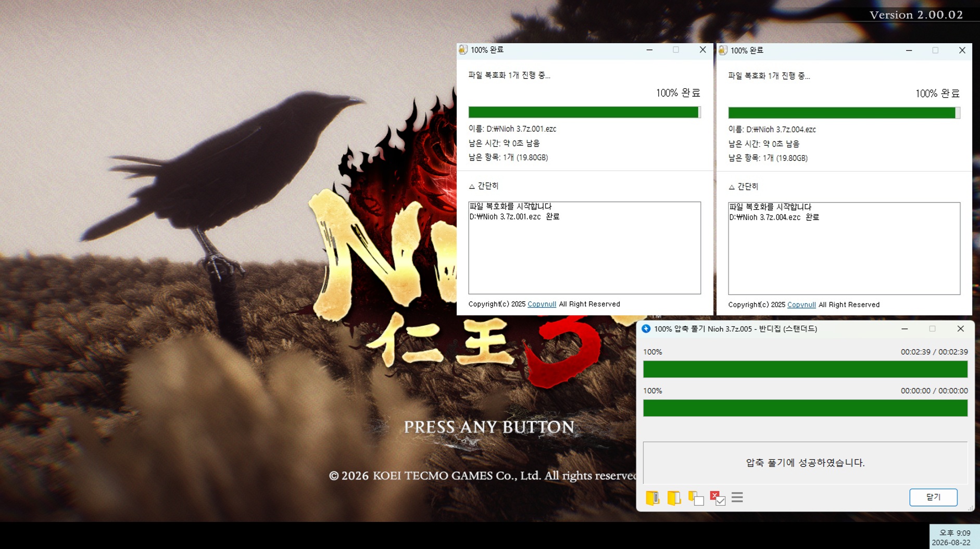This screenshot has height=549, width=980.
Task: Toggle the red X and checkmark icon
Action: point(718,498)
